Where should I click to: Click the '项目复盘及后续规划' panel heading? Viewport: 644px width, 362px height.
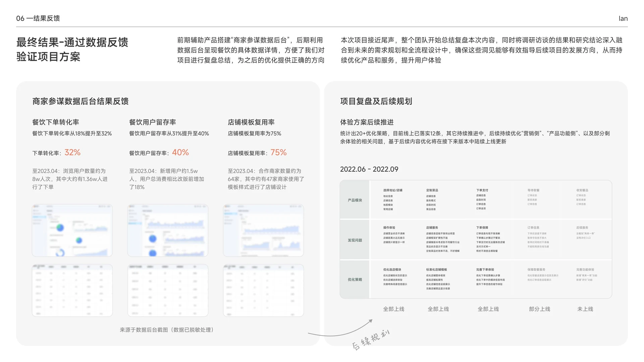click(x=376, y=101)
